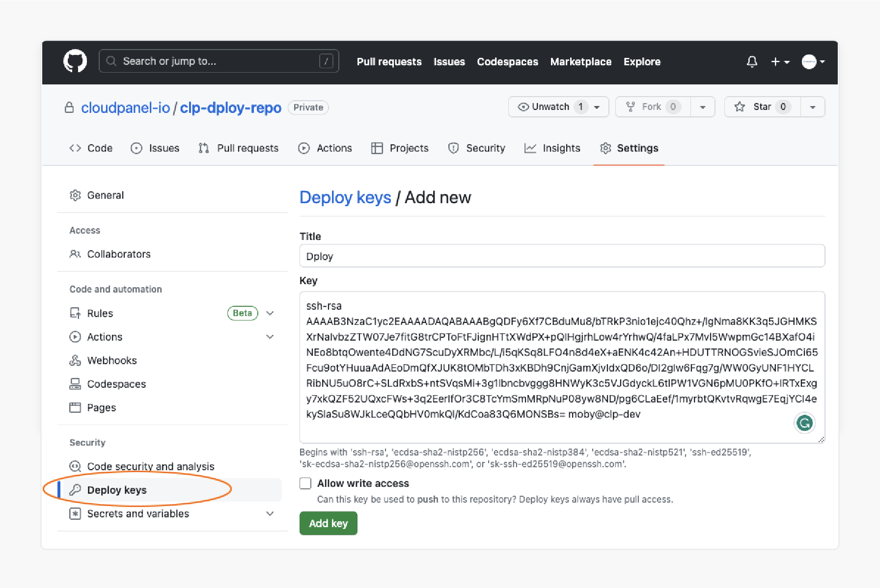
Task: Switch to the repository Pull requests tab
Action: tap(238, 148)
